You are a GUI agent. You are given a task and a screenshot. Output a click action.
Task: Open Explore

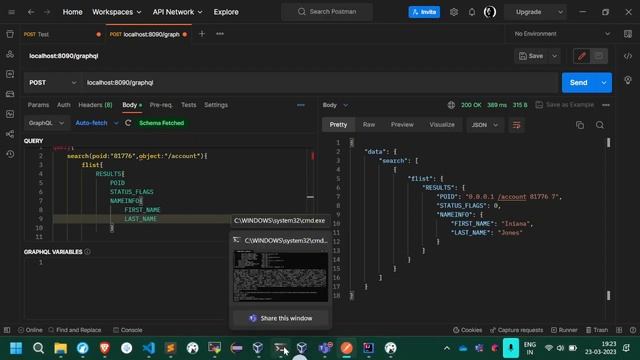(x=226, y=12)
